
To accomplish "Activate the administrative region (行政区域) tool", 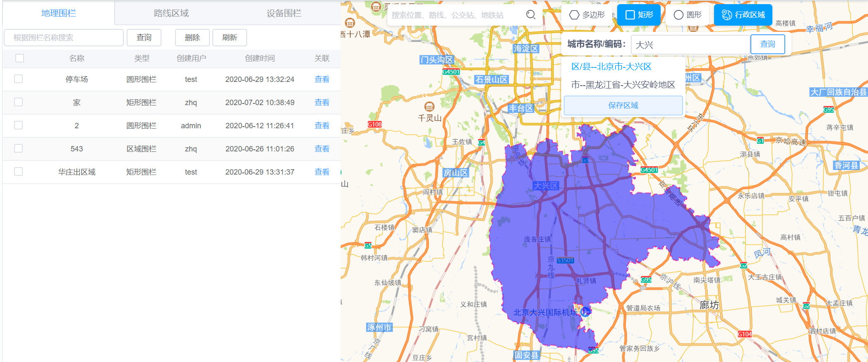I will click(743, 15).
